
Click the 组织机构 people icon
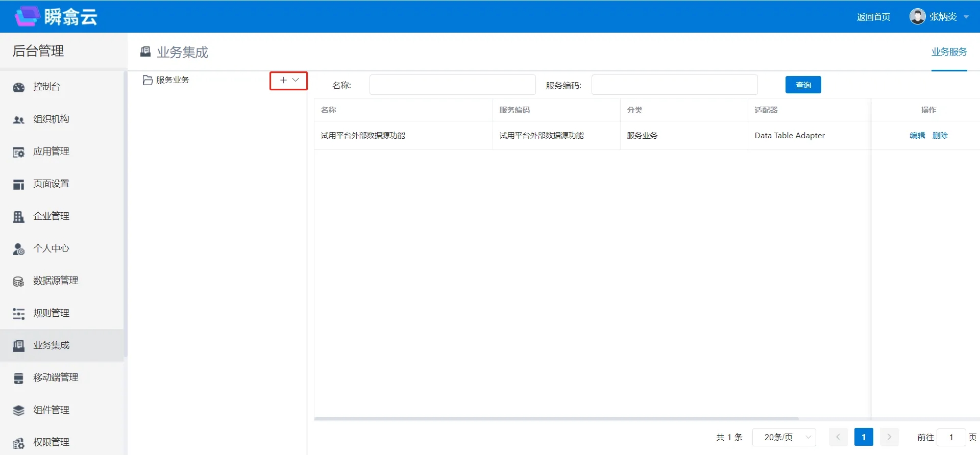coord(18,120)
